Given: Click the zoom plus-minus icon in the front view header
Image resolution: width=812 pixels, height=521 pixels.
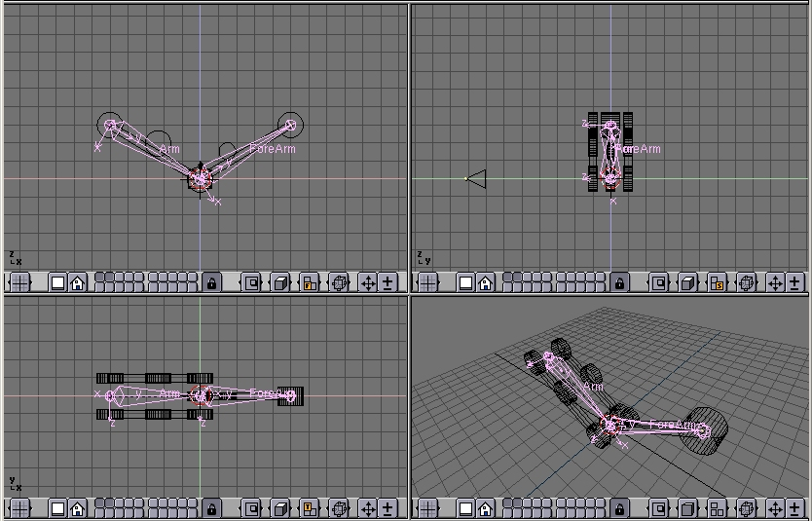Looking at the screenshot, I should (x=388, y=282).
